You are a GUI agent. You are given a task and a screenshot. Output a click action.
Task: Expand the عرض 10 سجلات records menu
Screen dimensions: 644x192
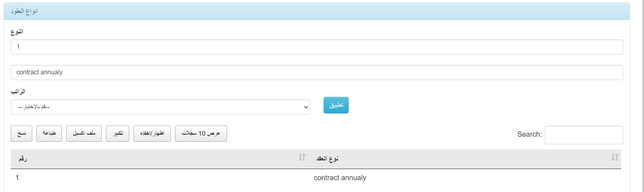201,134
